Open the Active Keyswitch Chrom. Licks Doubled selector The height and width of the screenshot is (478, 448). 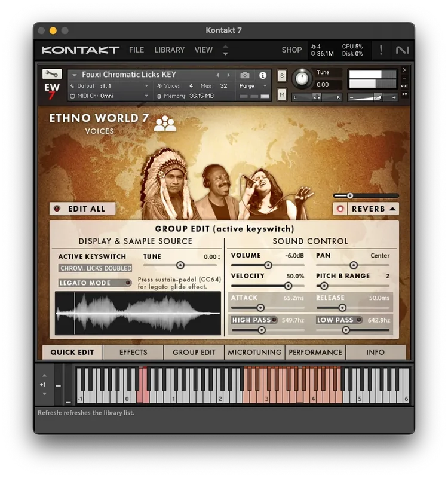tap(96, 268)
